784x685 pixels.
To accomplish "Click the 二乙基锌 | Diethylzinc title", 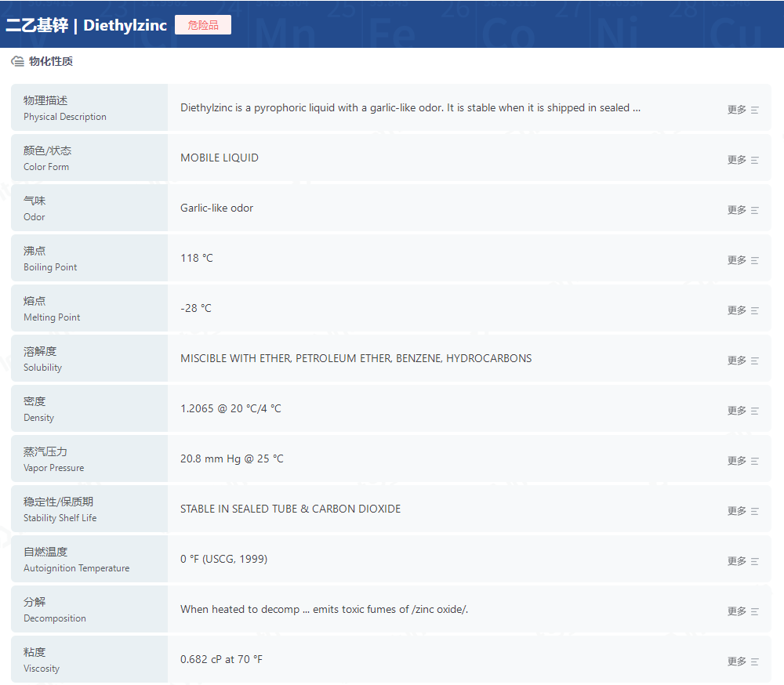I will (86, 25).
